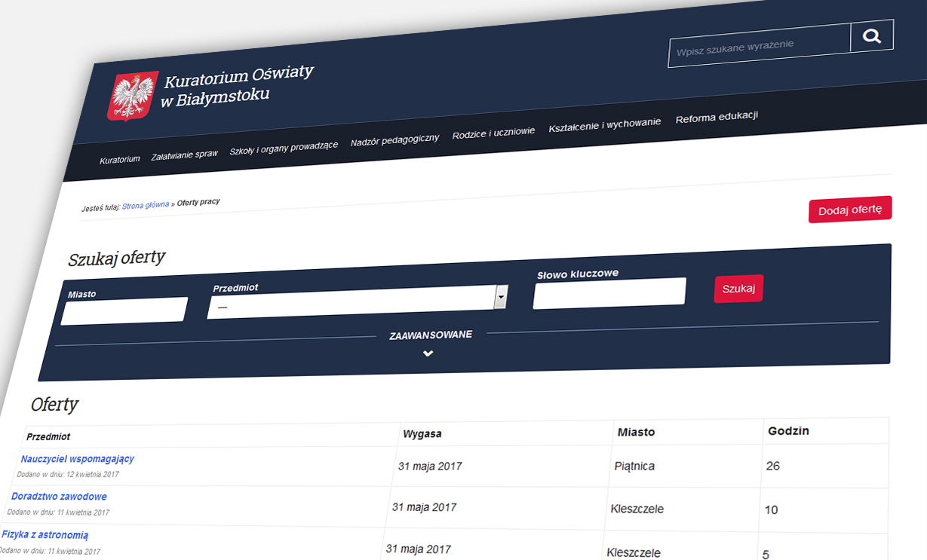Expand advanced search with chevron arrow
The height and width of the screenshot is (560, 927).
click(428, 353)
